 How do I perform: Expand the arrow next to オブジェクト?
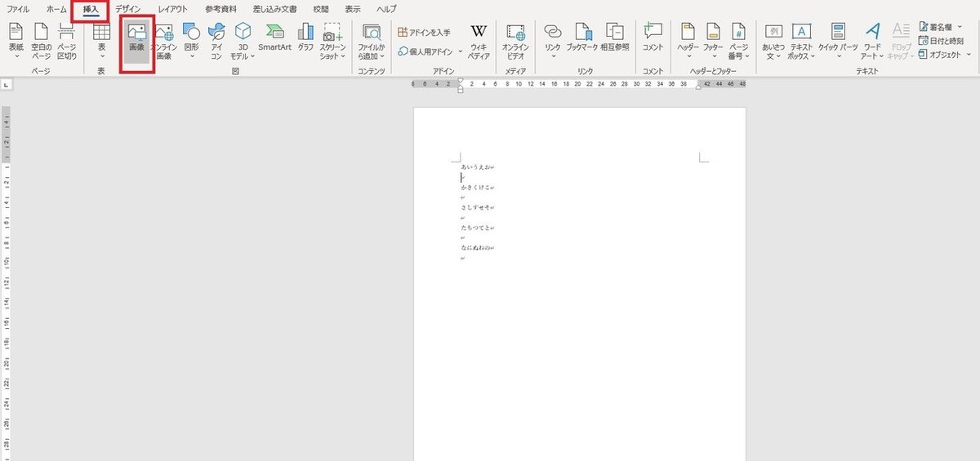(x=968, y=55)
